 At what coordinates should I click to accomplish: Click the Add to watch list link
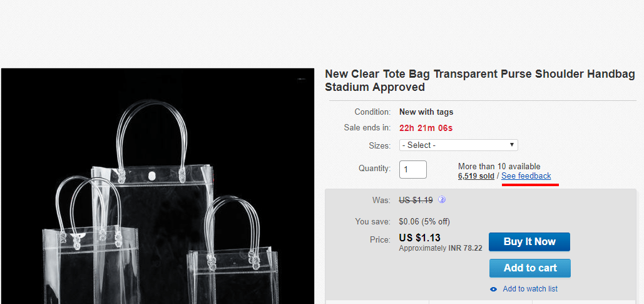[x=530, y=289]
